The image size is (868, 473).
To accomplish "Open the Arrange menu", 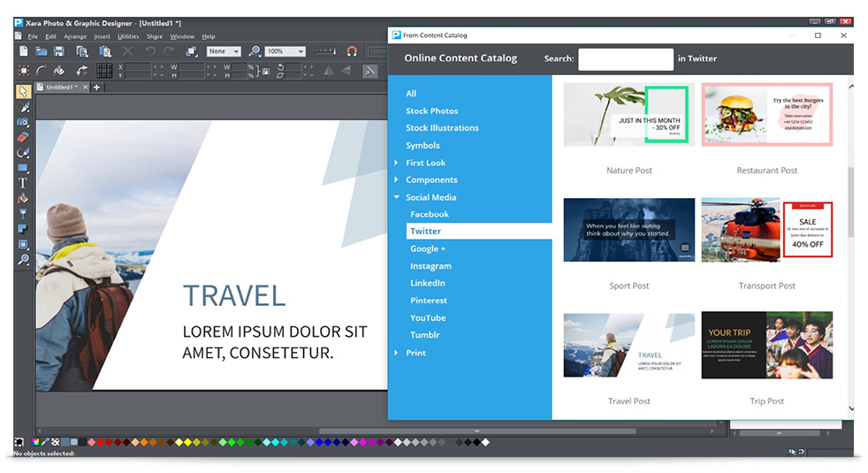I will point(75,36).
